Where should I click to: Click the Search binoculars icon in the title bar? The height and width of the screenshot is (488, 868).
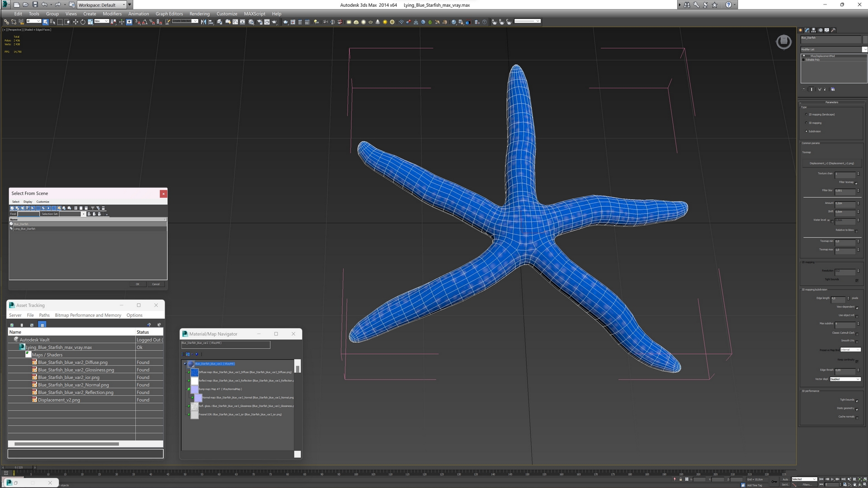[x=687, y=5]
